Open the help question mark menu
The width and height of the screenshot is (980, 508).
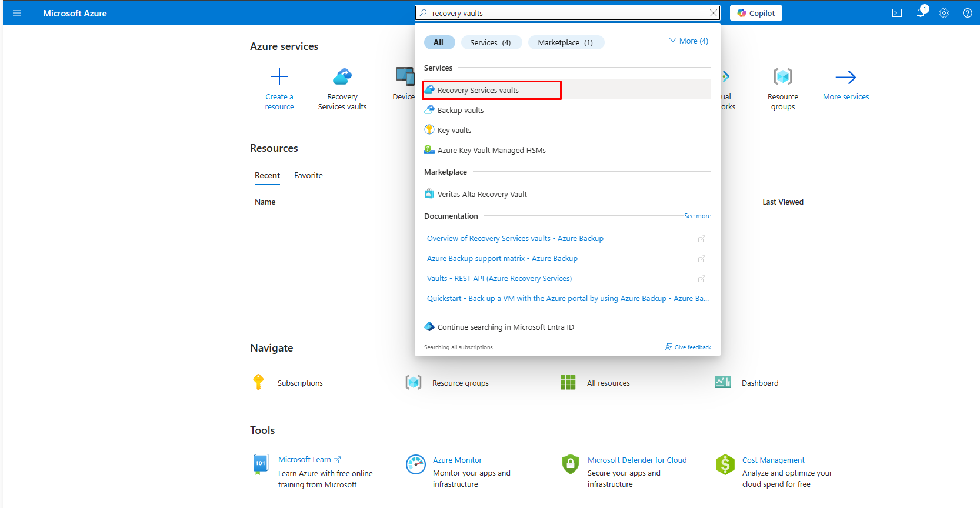[x=968, y=13]
